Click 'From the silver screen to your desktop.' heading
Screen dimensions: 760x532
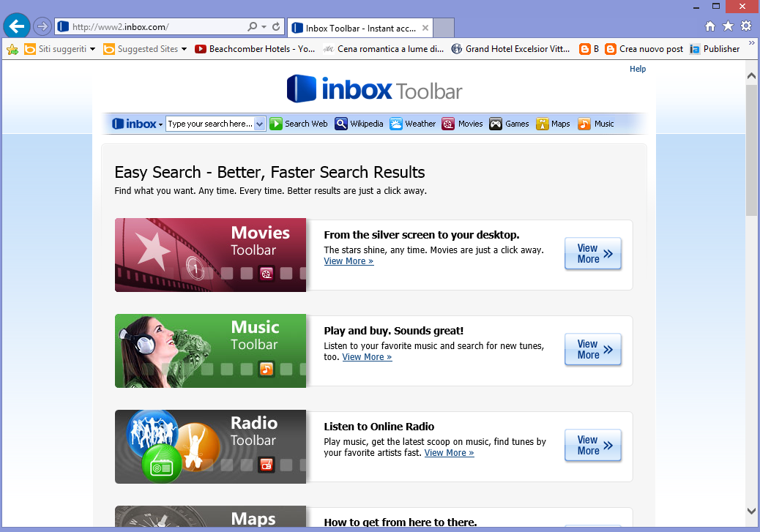pyautogui.click(x=422, y=235)
